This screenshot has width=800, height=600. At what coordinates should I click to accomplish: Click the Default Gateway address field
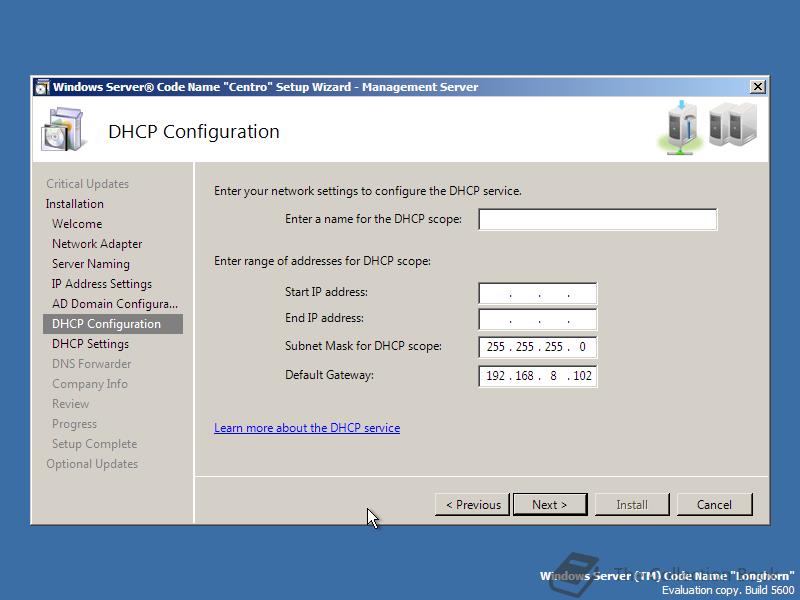538,376
